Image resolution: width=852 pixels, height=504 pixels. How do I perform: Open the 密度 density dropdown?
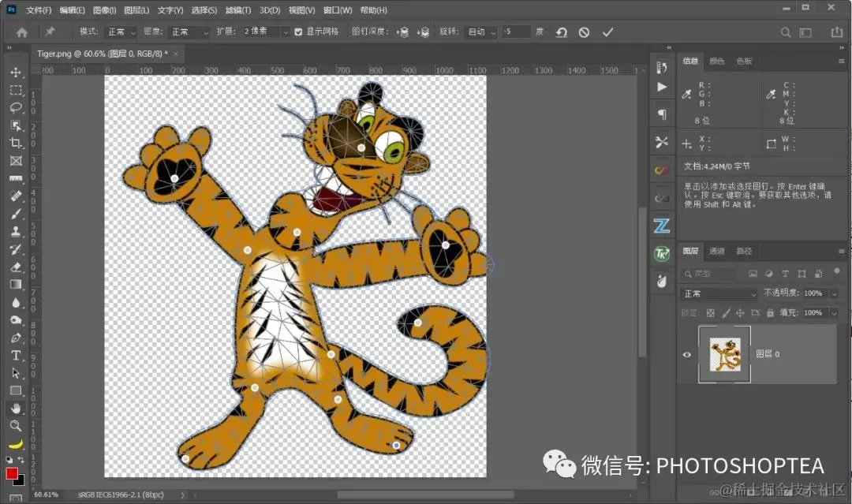pyautogui.click(x=189, y=32)
